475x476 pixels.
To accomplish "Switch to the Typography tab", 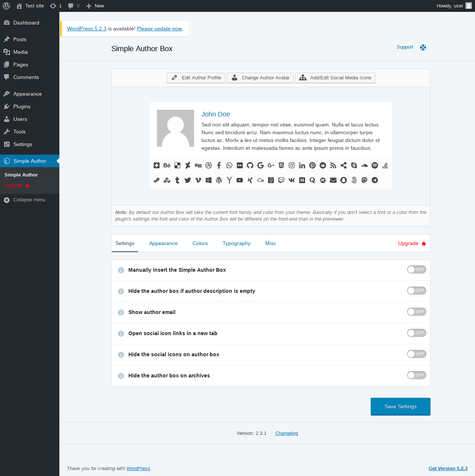I will coord(236,243).
